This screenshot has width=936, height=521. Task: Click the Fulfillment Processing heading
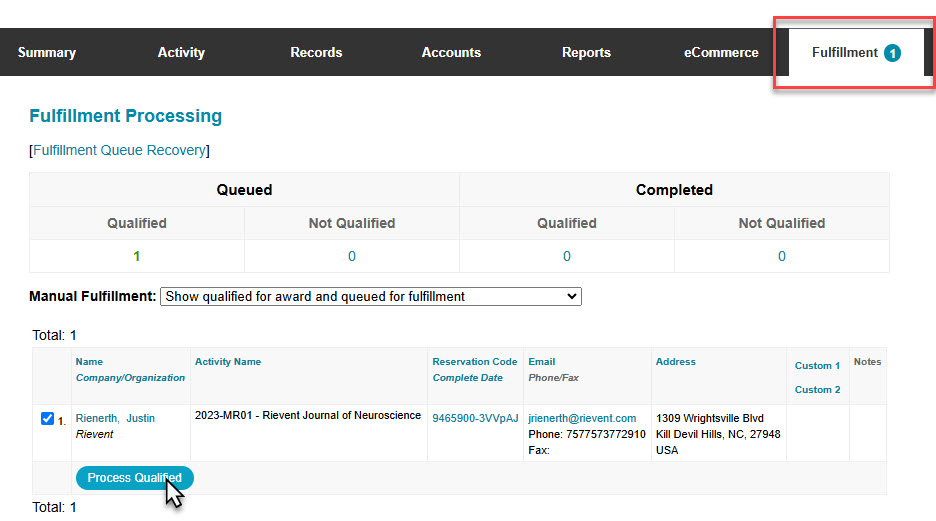pos(125,116)
